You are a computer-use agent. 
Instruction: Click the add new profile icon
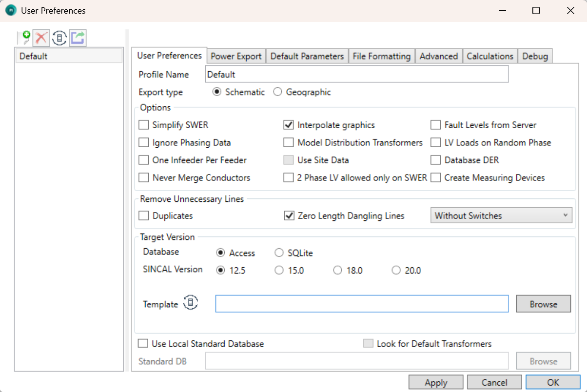click(24, 38)
